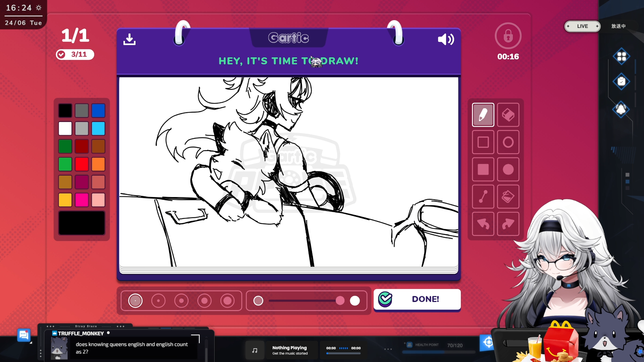Screen dimensions: 644x362
Task: Open the four-dot grid overlay icon
Action: tap(622, 56)
